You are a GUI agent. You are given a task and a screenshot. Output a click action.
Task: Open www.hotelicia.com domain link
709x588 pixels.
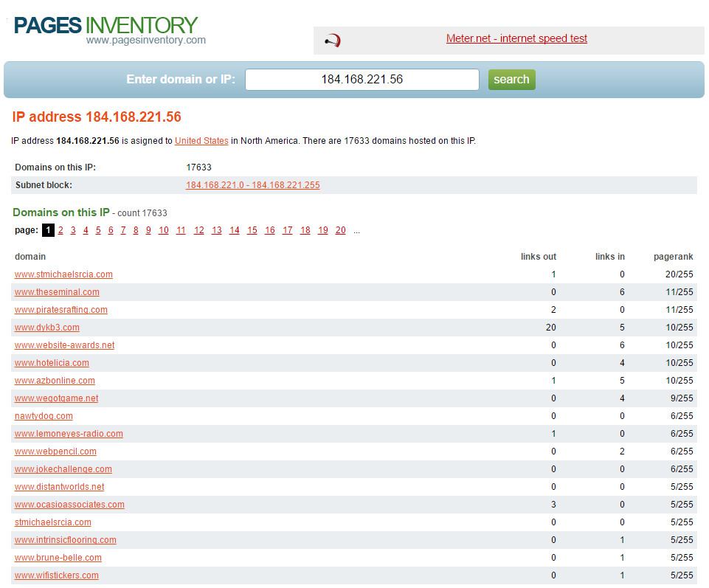pos(52,363)
